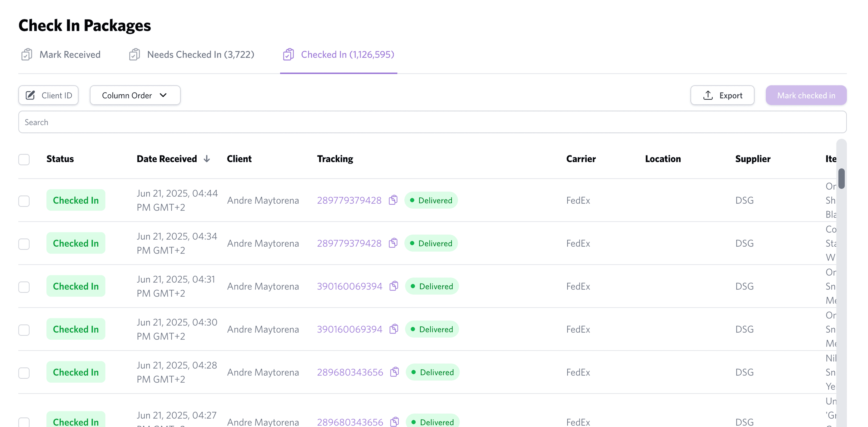The image size is (868, 427).
Task: Toggle the select-all checkbox in the table header
Action: point(24,159)
